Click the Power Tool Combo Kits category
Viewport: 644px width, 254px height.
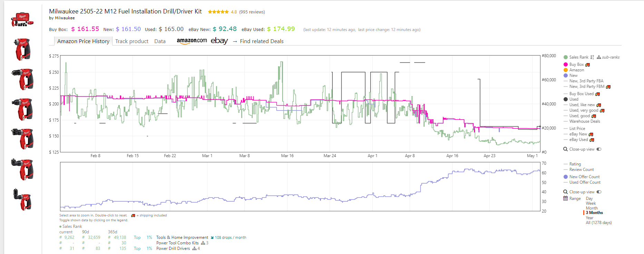coord(177,243)
